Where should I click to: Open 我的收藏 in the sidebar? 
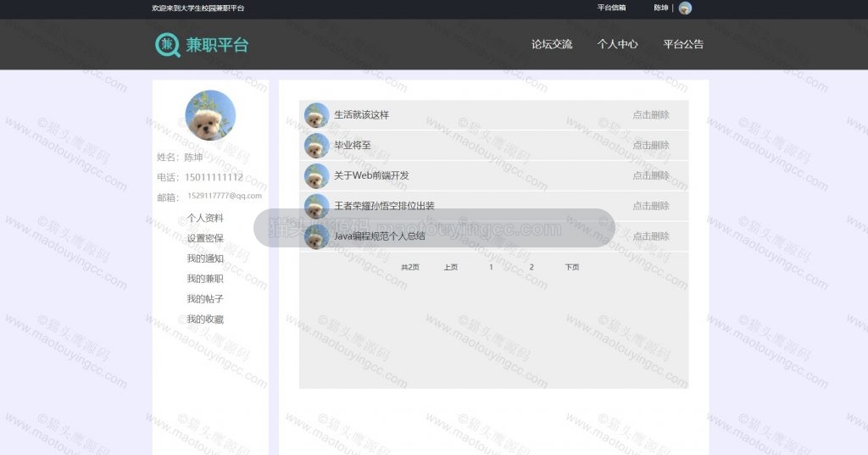[205, 319]
